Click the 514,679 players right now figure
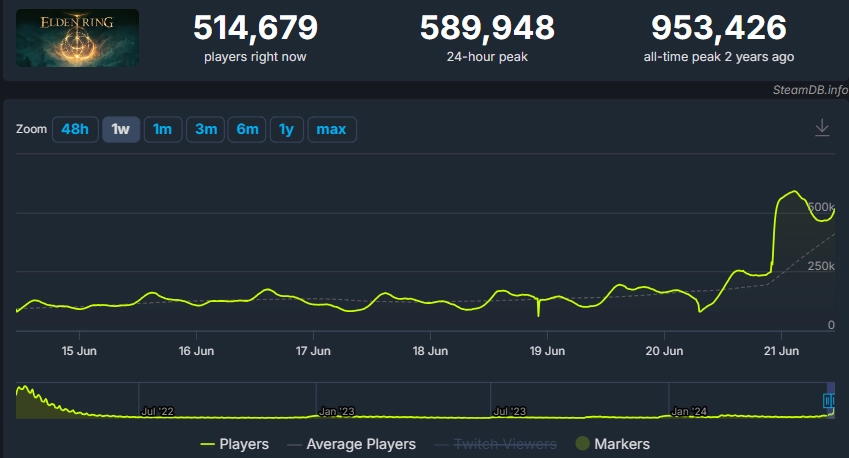The height and width of the screenshot is (458, 849). click(x=256, y=28)
